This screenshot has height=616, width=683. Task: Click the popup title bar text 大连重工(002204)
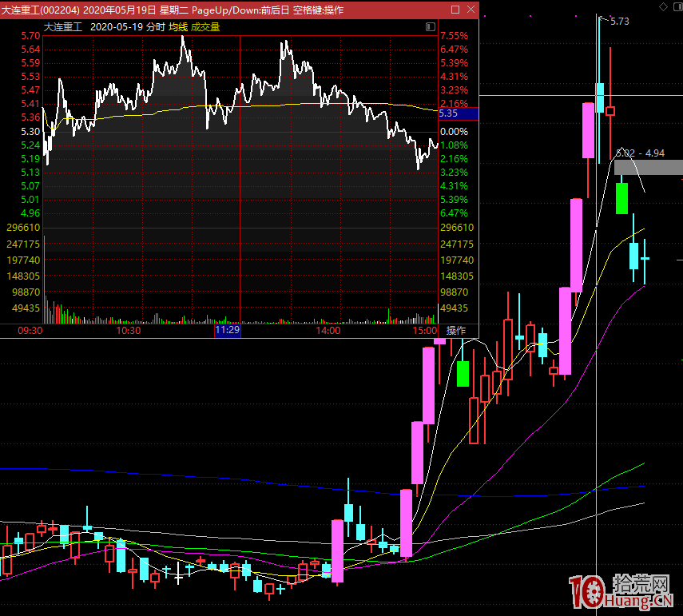click(x=40, y=10)
